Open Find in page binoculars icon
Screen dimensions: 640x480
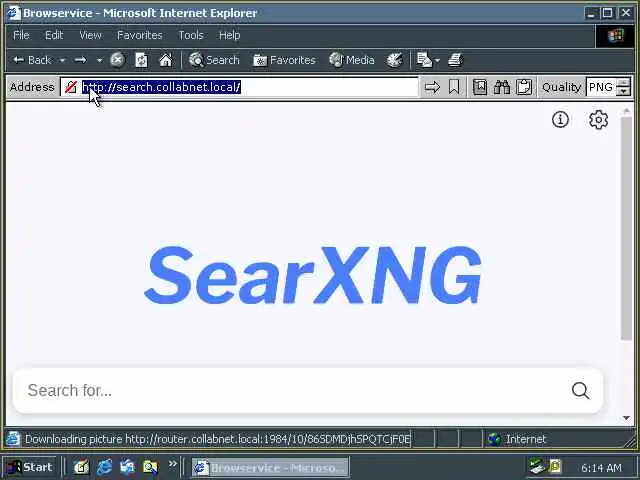[x=502, y=87]
